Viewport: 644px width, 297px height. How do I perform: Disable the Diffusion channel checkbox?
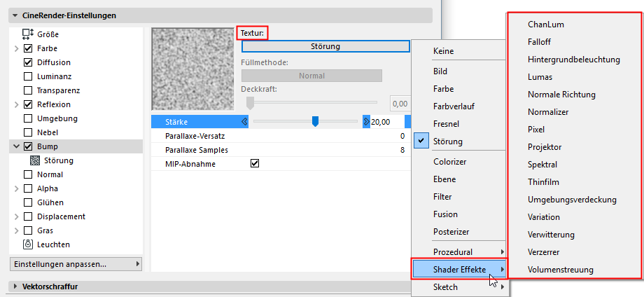(x=28, y=62)
